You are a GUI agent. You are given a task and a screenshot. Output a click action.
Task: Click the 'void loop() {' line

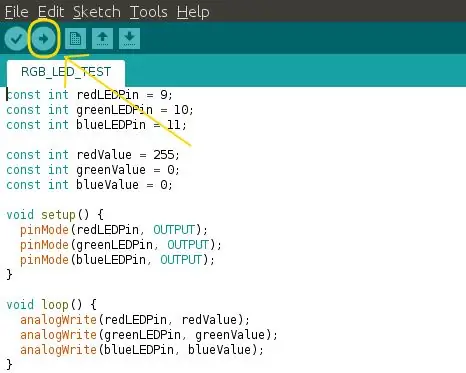tap(52, 305)
